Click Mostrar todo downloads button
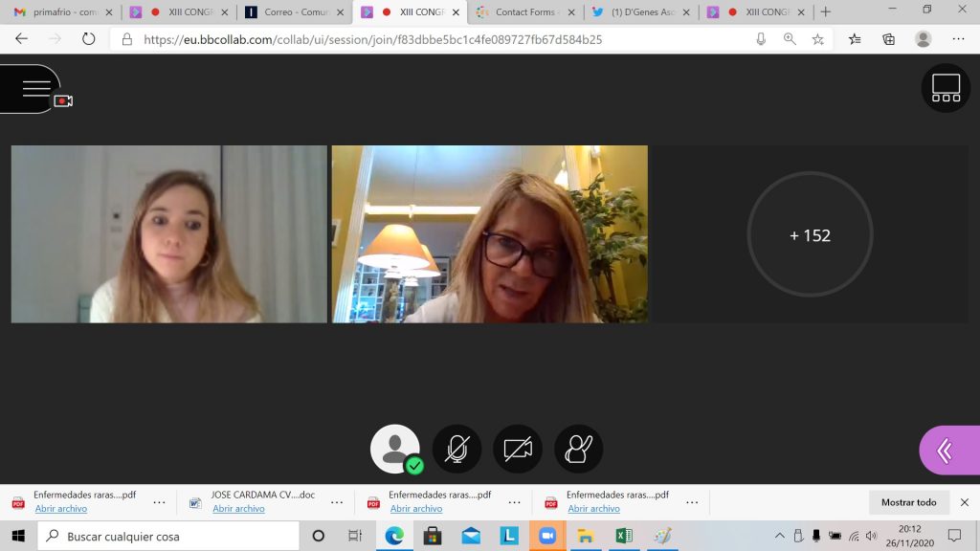Viewport: 980px width, 551px height. pos(908,502)
